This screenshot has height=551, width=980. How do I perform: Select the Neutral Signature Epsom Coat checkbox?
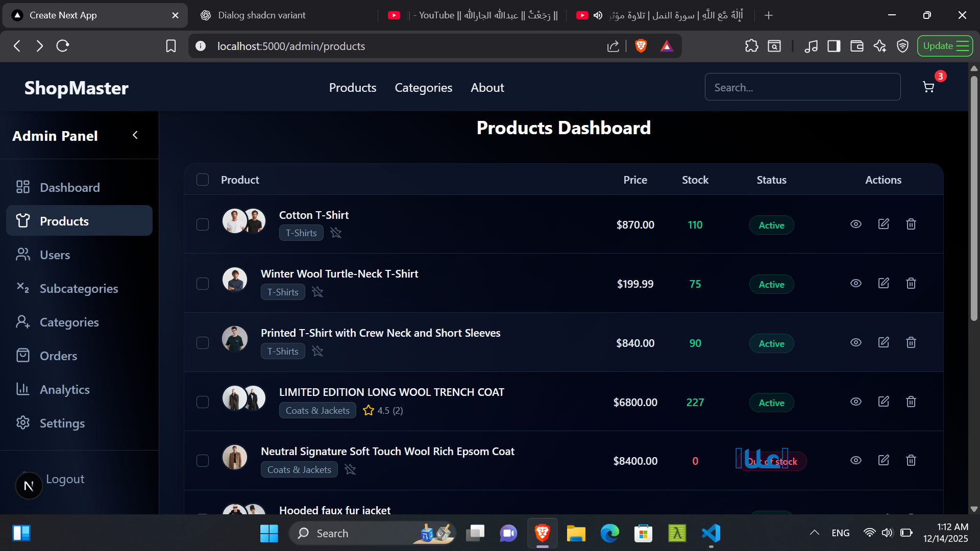[203, 461]
